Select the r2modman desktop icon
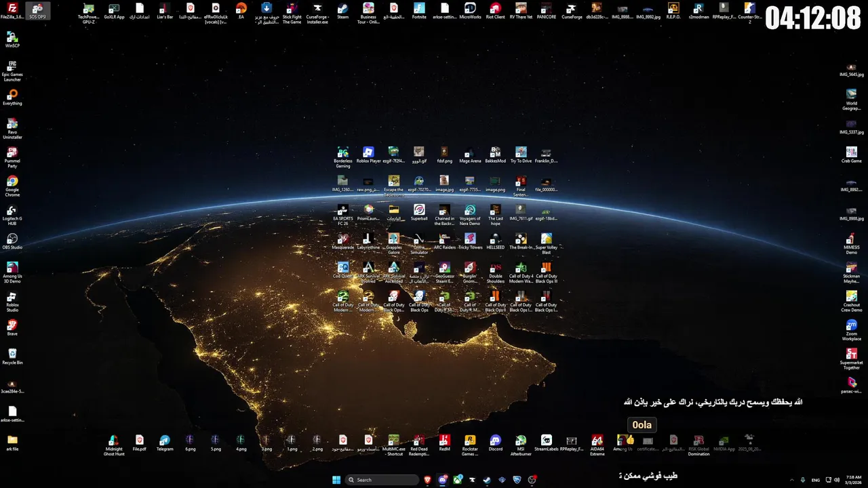 click(698, 11)
